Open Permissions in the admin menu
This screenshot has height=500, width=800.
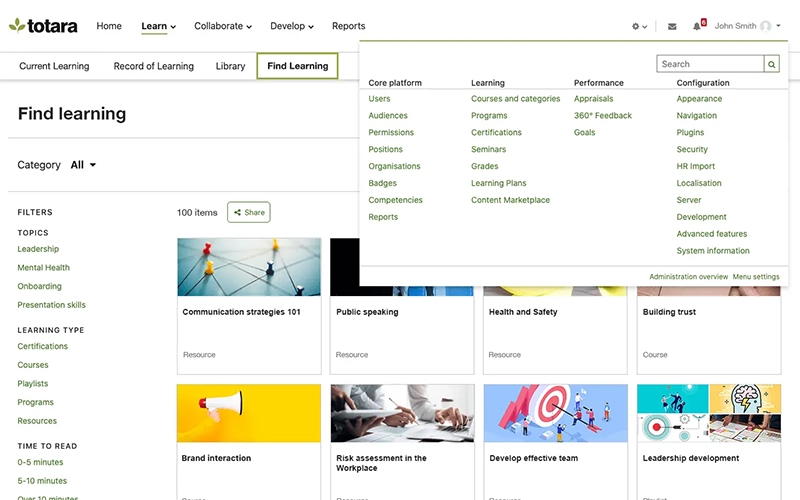[x=391, y=132]
